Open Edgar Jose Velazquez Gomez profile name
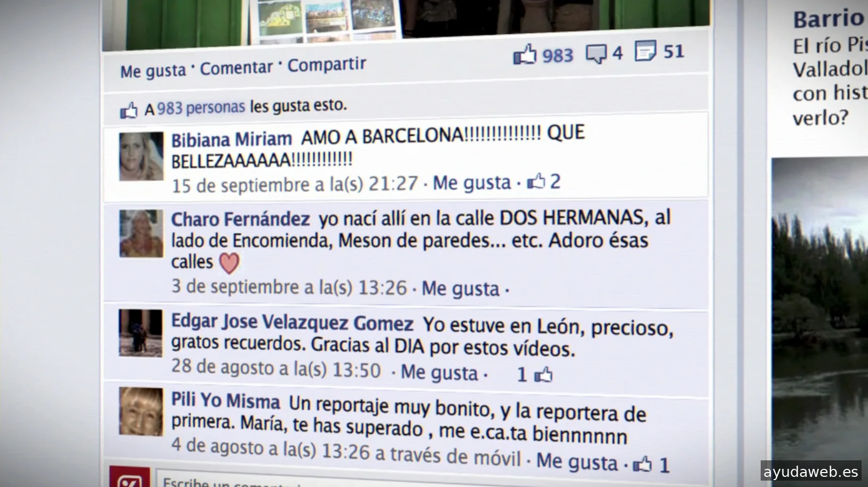This screenshot has width=868, height=487. point(292,322)
